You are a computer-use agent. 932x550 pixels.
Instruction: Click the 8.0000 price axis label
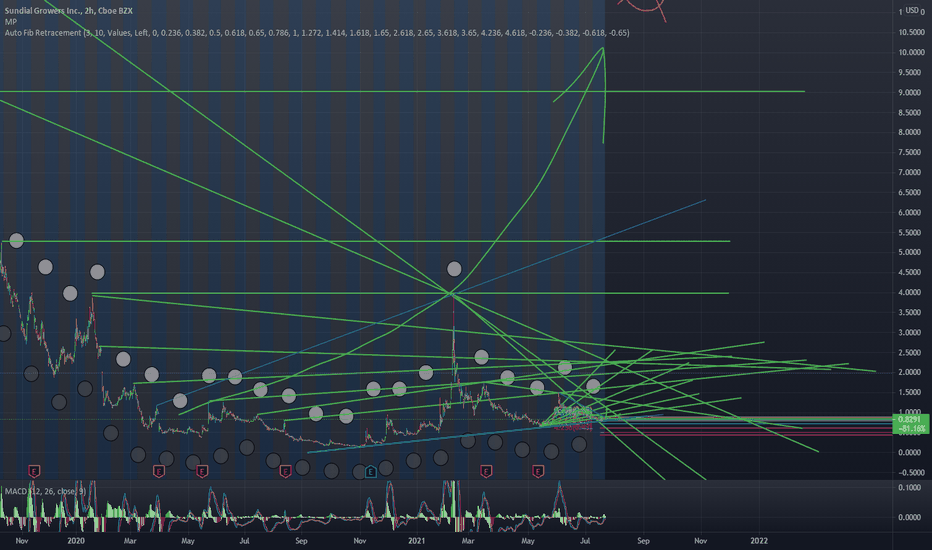click(x=910, y=132)
